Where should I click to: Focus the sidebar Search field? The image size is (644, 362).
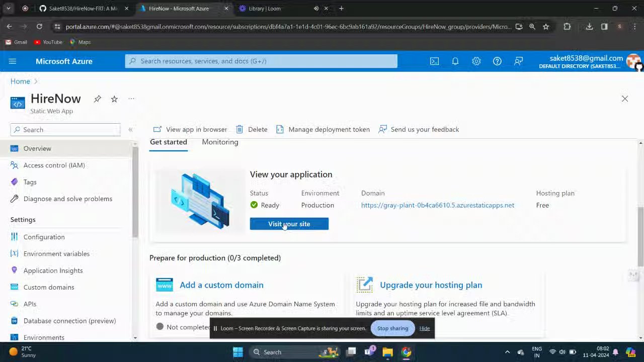tap(65, 130)
